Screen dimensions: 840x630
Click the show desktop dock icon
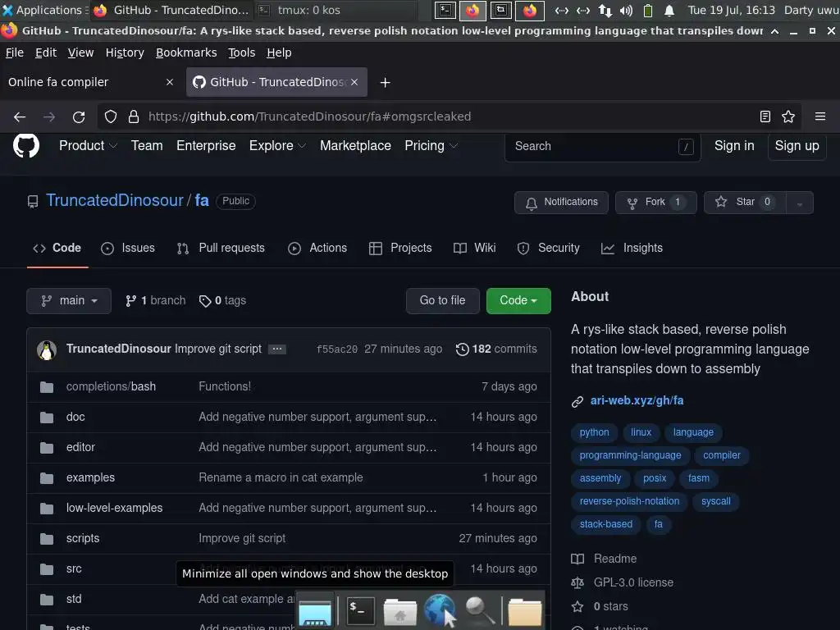tap(315, 612)
